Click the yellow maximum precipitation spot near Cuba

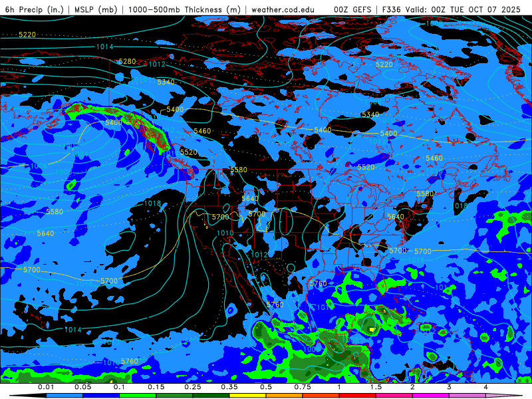[x=372, y=329]
